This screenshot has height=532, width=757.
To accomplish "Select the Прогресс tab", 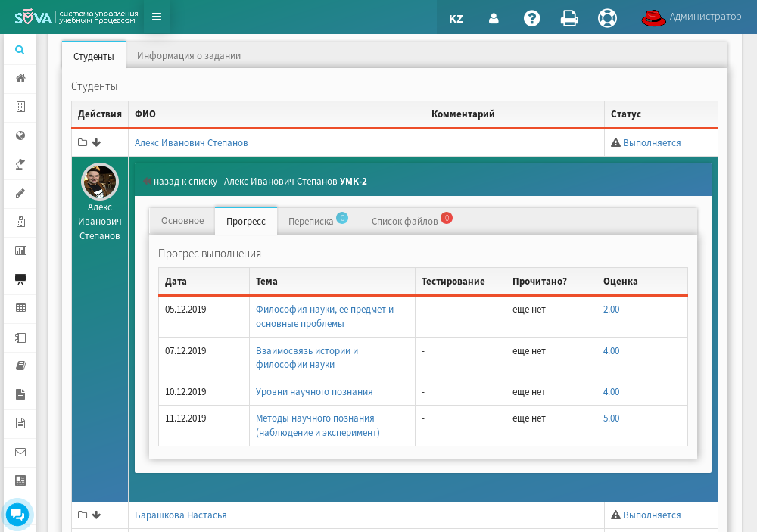I will pos(246,222).
